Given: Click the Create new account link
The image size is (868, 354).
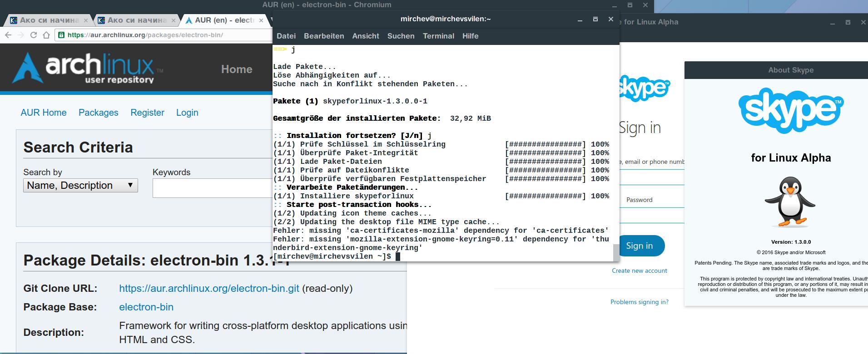Looking at the screenshot, I should coord(639,270).
